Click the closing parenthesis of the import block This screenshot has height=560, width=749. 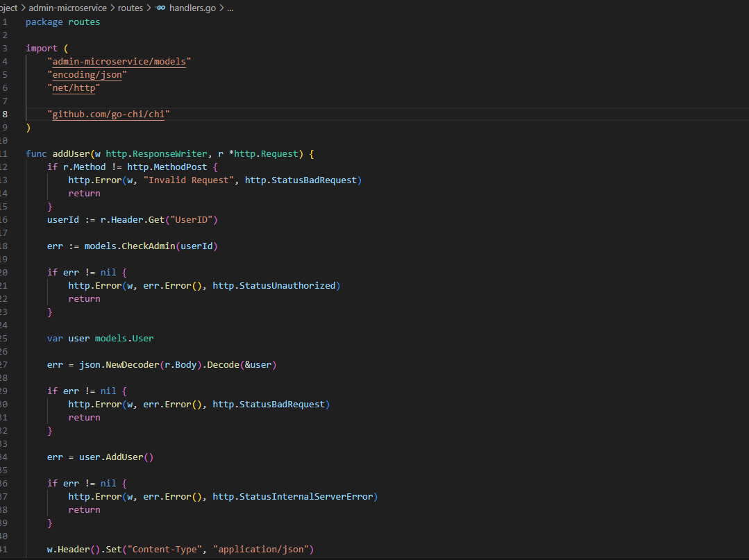[x=28, y=128]
